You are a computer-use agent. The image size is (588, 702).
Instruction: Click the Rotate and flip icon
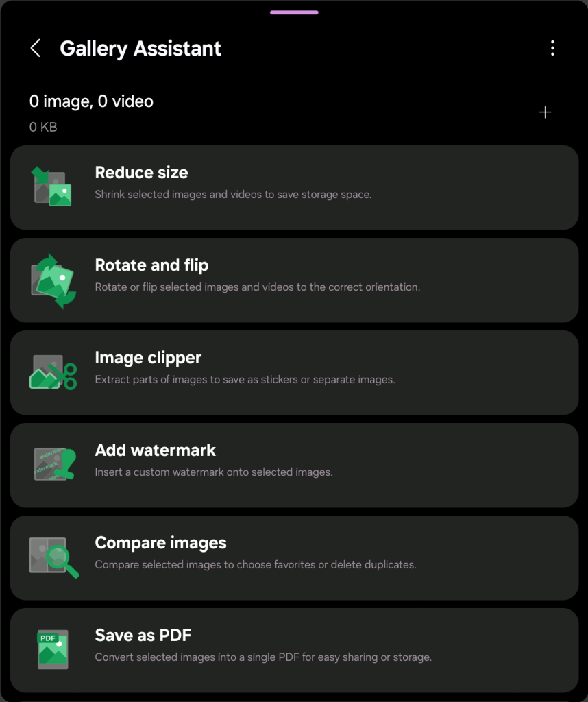click(x=52, y=280)
